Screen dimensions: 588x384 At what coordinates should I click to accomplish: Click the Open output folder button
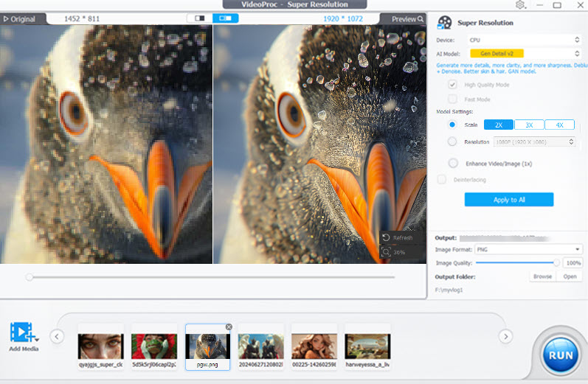570,276
